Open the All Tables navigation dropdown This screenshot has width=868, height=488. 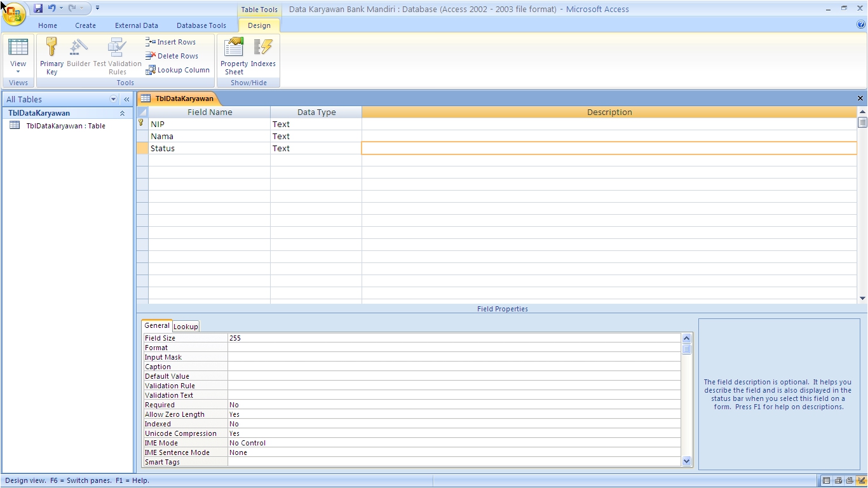point(114,99)
